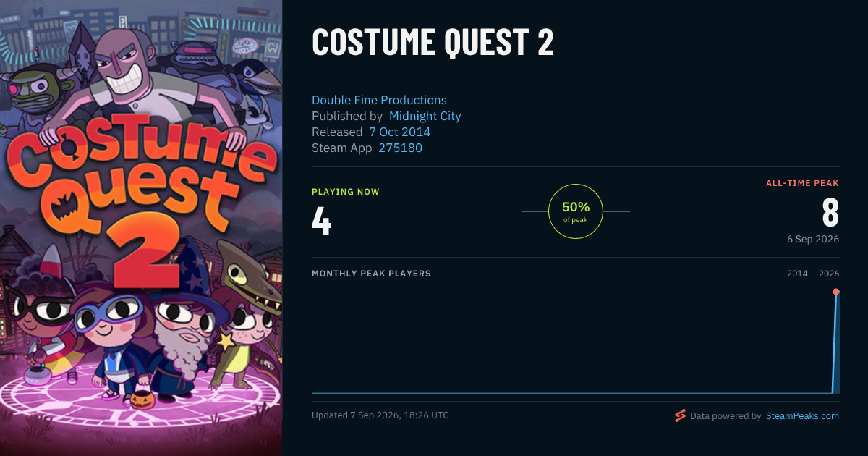Click the 6 Sep 2026 peak date

click(813, 239)
